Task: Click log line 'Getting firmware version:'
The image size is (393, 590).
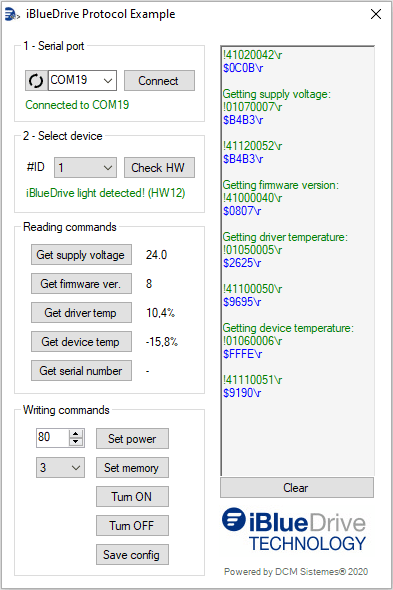Action: click(281, 185)
